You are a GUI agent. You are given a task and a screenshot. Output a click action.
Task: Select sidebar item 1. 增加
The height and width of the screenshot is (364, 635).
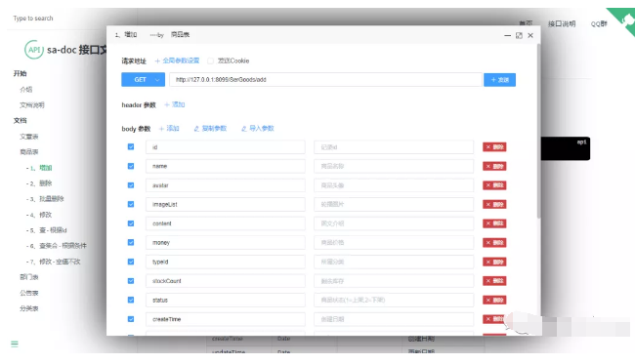click(39, 168)
